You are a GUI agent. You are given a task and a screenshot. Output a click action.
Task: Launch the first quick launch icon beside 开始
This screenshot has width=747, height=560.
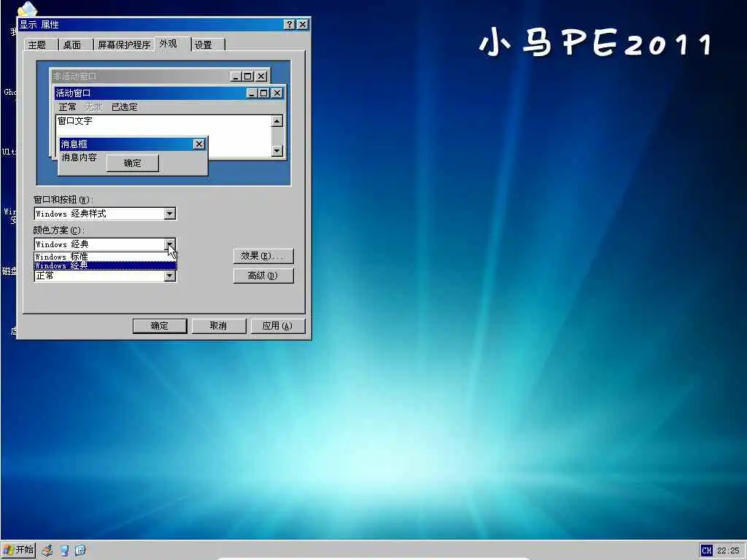(47, 551)
